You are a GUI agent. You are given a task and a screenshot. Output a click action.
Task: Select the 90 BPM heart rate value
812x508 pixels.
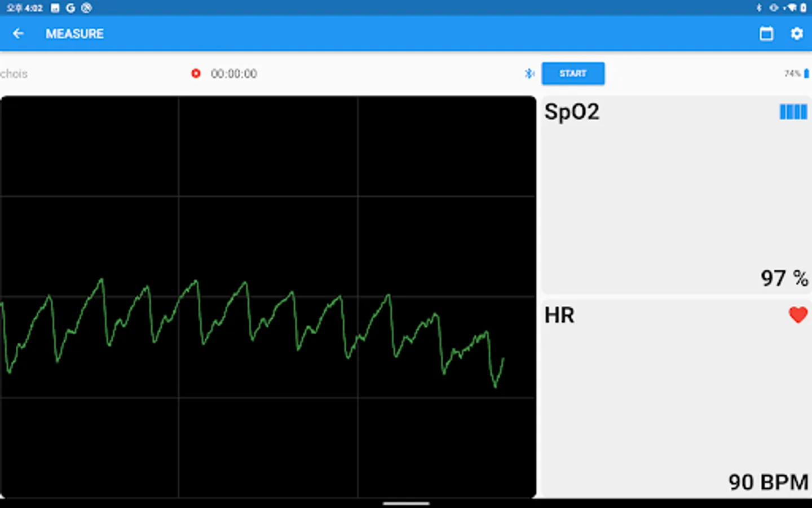coord(768,483)
